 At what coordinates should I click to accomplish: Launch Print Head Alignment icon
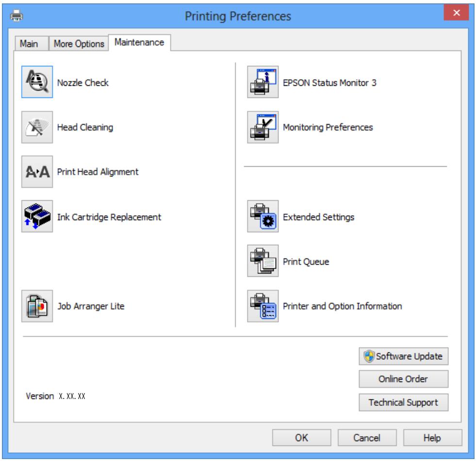tap(37, 172)
